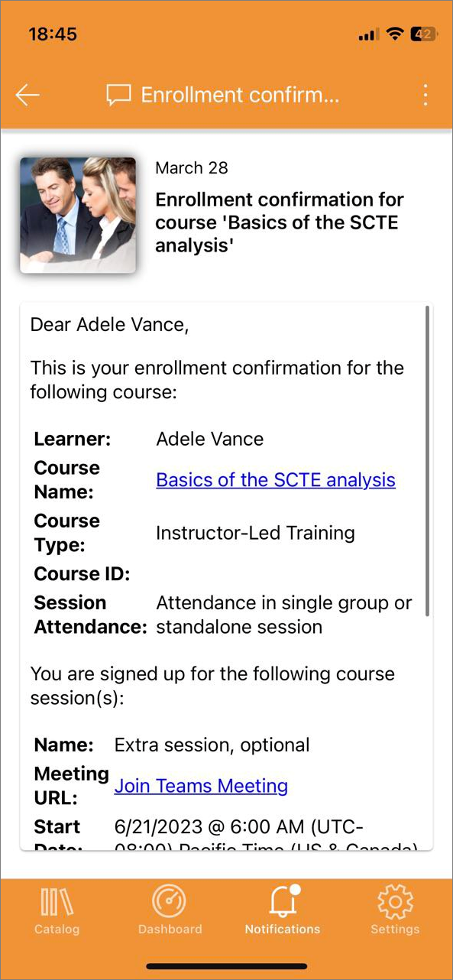Switch to the Catalog tab label

pos(57,930)
